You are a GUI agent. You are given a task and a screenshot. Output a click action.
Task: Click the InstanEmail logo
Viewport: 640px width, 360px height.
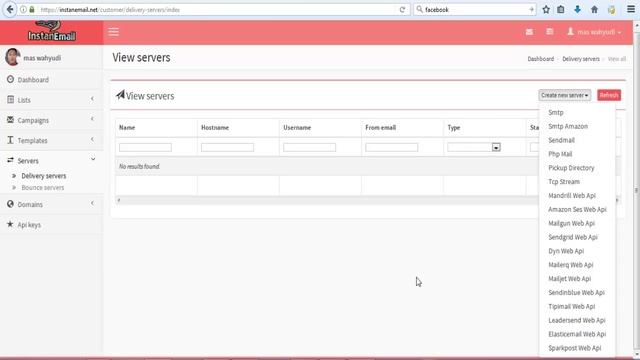click(51, 32)
